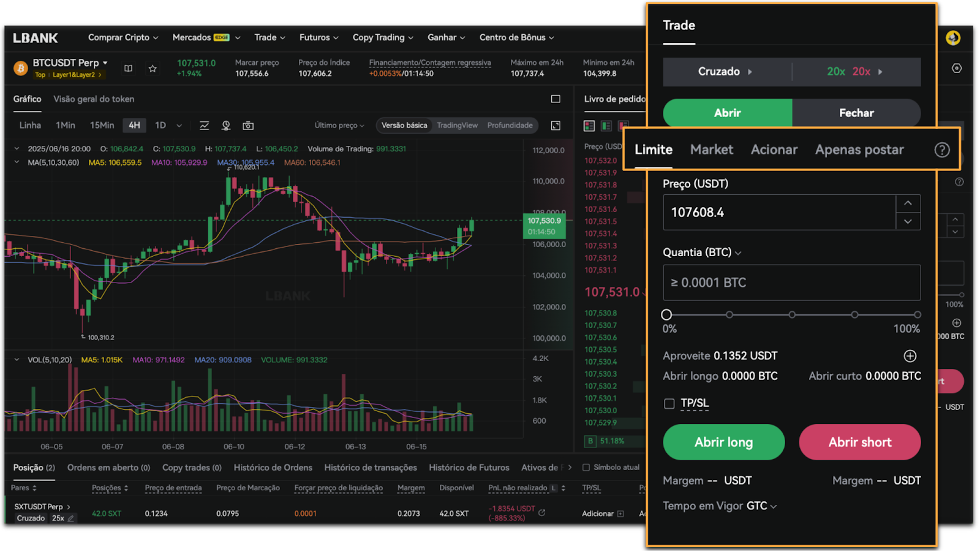Enable the TP/SL checkbox
This screenshot has height=551, width=980.
tap(669, 403)
